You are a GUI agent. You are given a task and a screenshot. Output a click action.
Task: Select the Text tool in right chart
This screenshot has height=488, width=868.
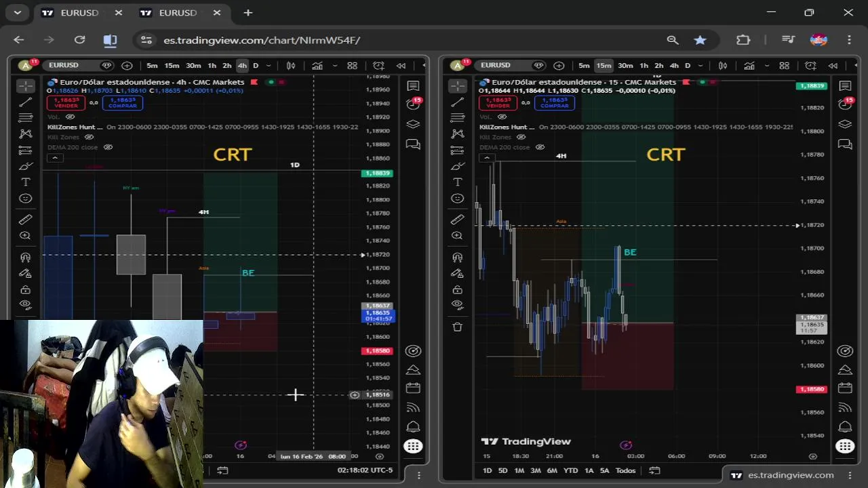point(457,182)
